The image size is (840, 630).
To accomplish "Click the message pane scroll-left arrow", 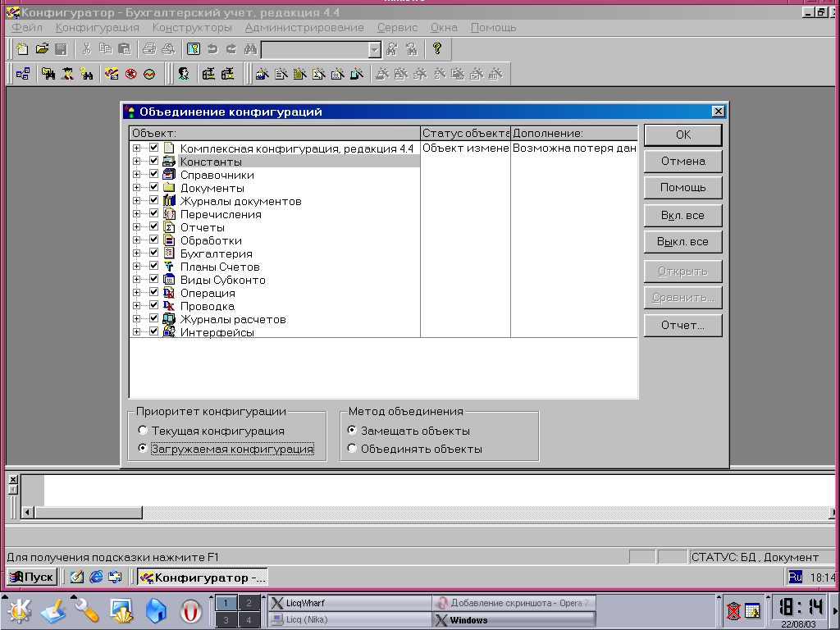I will coord(27,513).
